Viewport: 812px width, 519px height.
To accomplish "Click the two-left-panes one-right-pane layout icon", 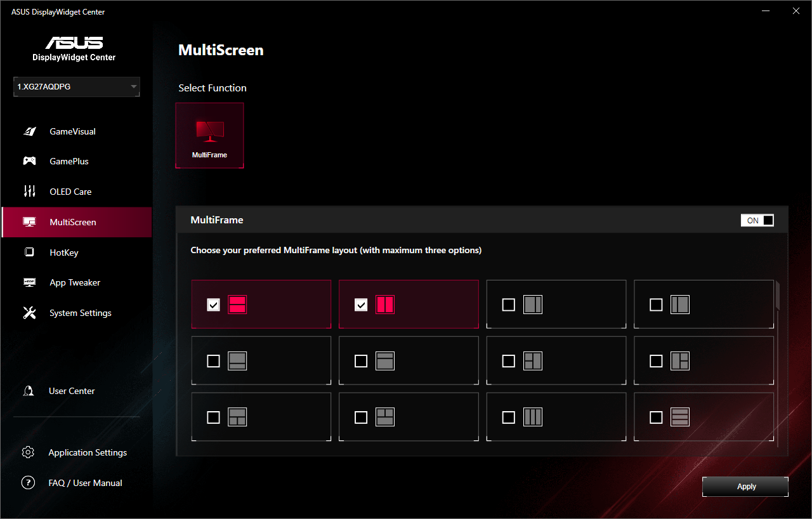I will coord(533,361).
